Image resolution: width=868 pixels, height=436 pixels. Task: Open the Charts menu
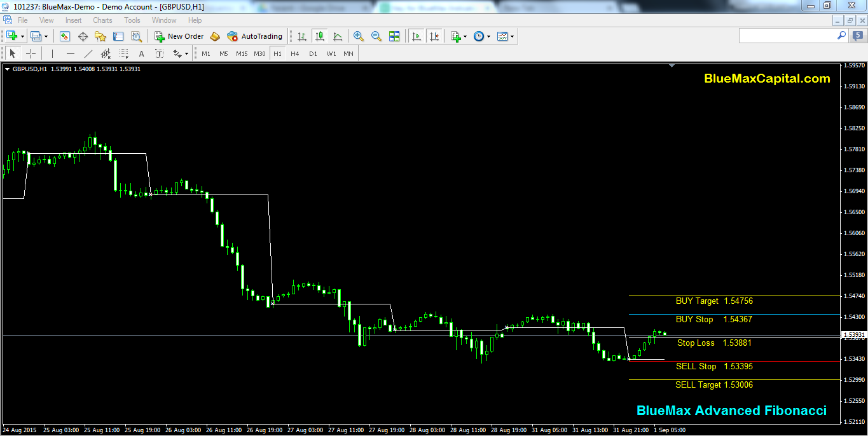point(102,20)
